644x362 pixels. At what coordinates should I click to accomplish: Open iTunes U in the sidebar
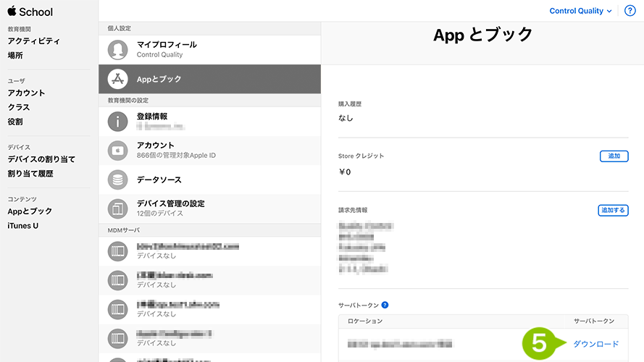point(23,226)
